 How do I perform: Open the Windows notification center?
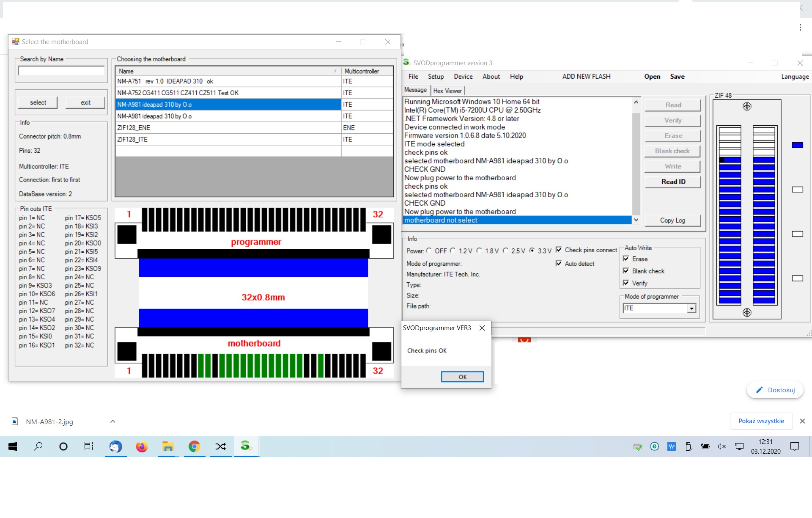[x=795, y=446]
